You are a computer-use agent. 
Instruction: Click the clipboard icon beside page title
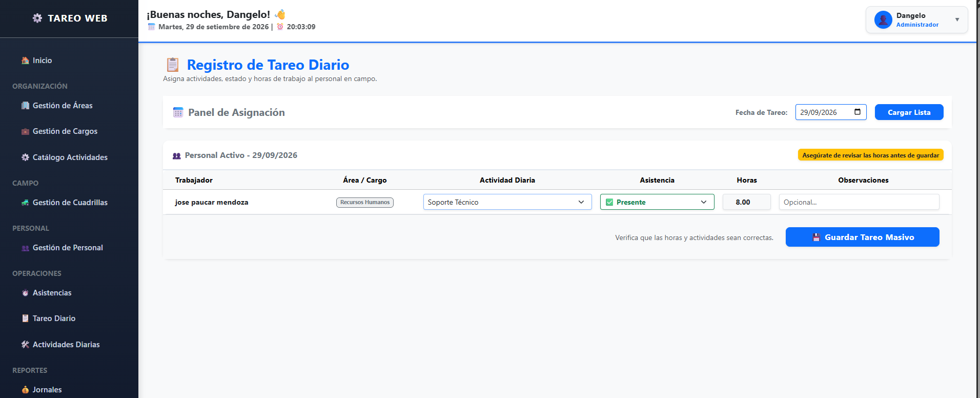coord(173,65)
